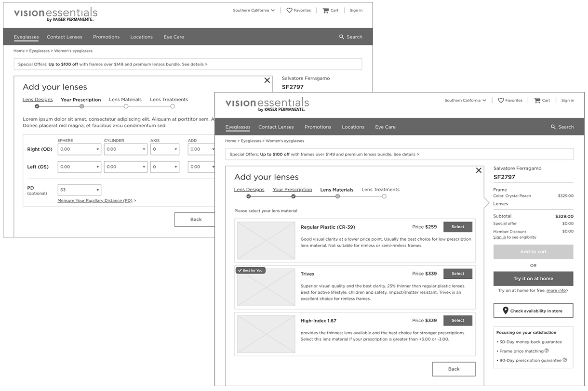The height and width of the screenshot is (391, 588).
Task: Open the Right (OD) Sphere dropdown
Action: click(x=79, y=149)
